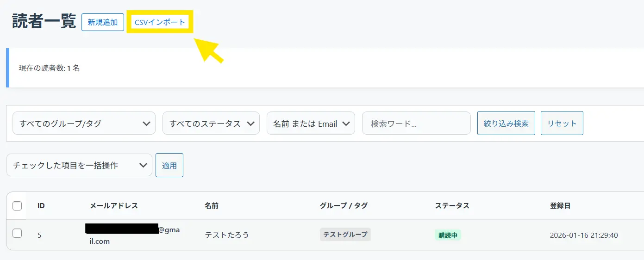The height and width of the screenshot is (260, 644).
Task: Click the 購読中 status badge
Action: (448, 235)
